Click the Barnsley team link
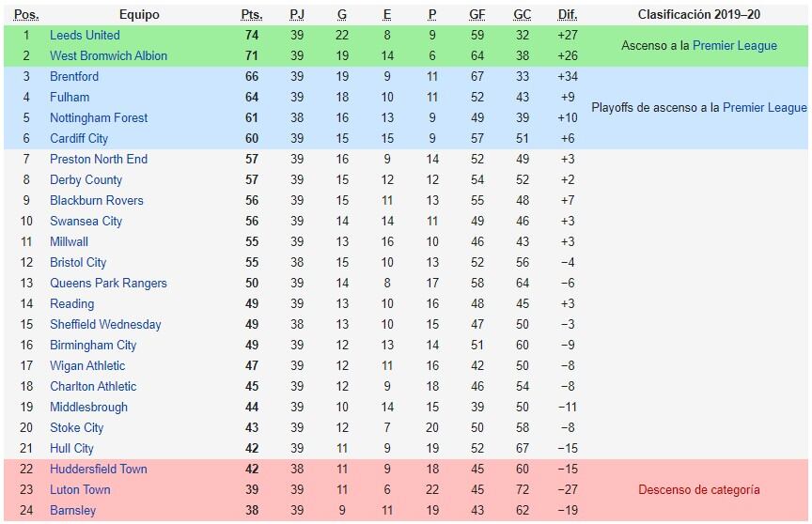 (72, 511)
